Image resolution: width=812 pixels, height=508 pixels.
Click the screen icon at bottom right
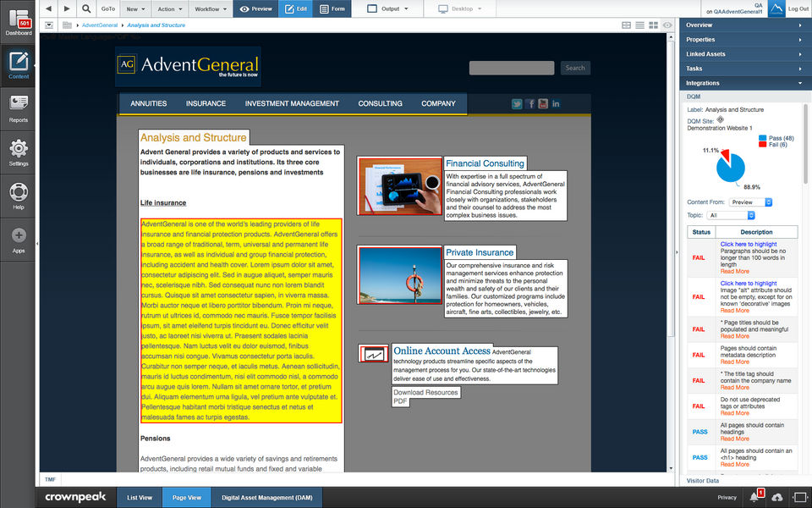[x=800, y=497]
